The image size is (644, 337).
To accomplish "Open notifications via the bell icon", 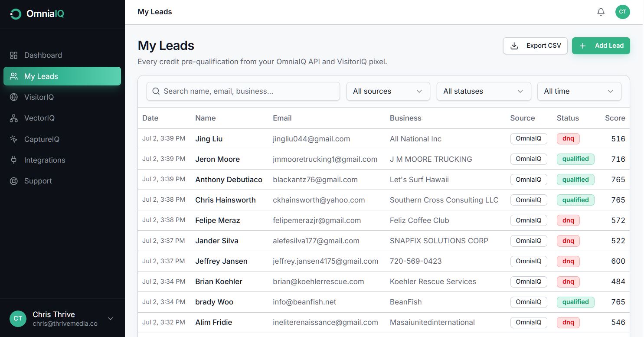I will [x=601, y=12].
